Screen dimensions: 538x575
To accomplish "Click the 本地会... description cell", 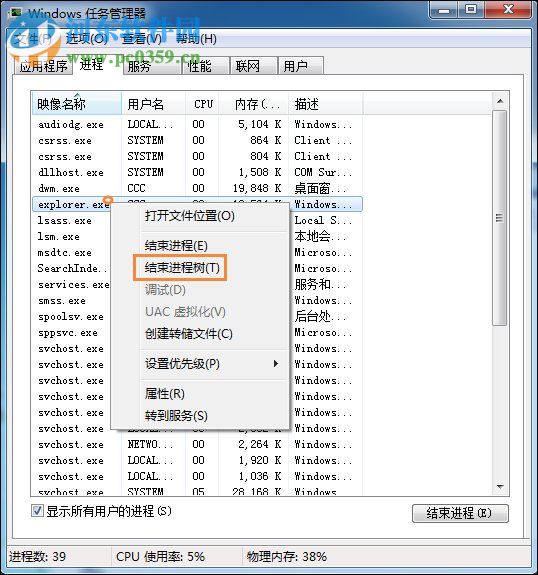I will [x=320, y=237].
